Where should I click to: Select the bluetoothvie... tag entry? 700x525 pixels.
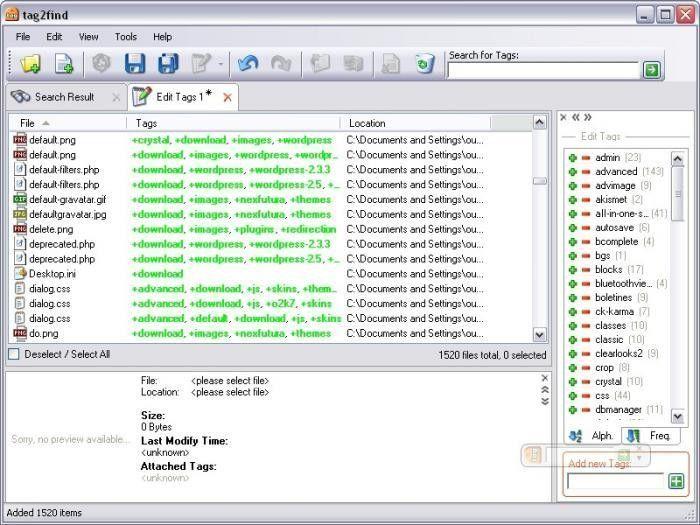click(623, 283)
